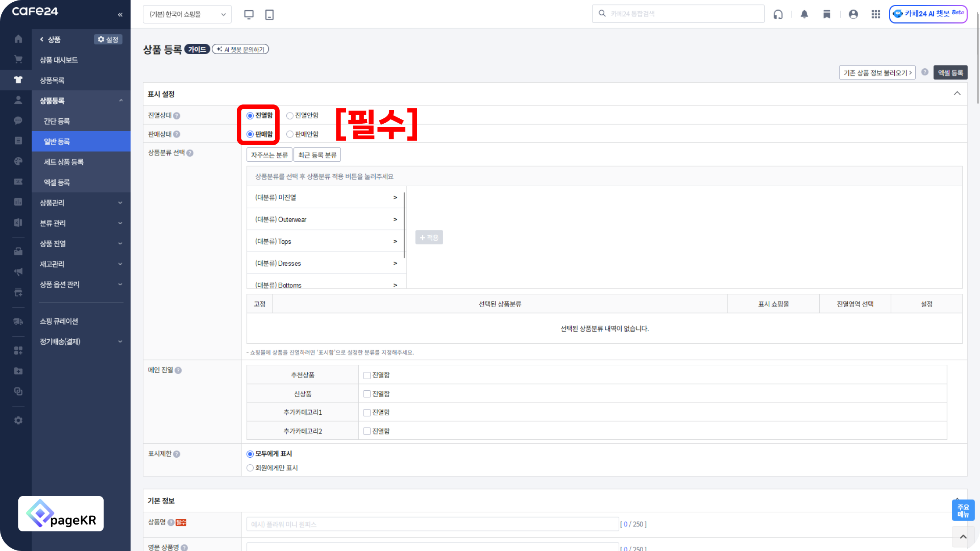Viewport: 980px width, 551px height.
Task: Click the home icon in left sidebar
Action: click(18, 39)
